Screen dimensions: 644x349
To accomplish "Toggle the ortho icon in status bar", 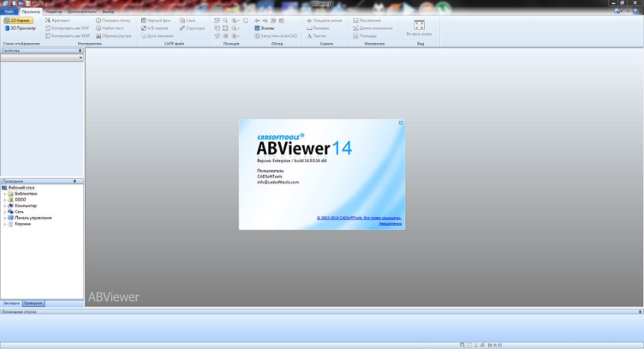I will click(x=476, y=345).
